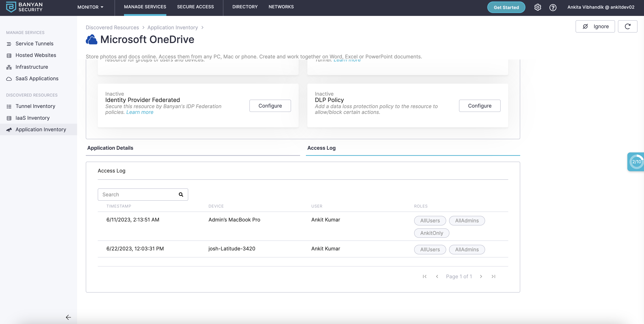Click Learn more under Identity Provider
Image resolution: width=644 pixels, height=324 pixels.
pos(140,112)
